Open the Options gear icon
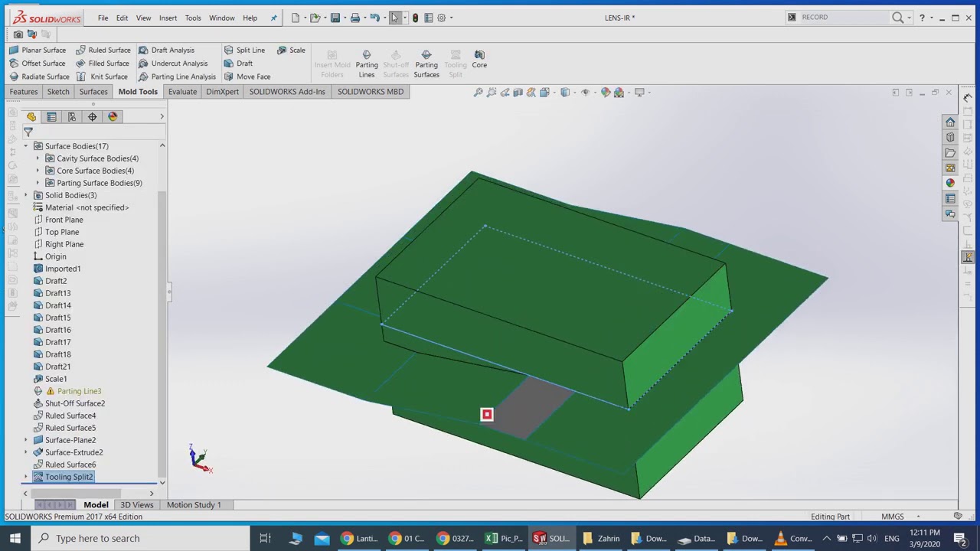 (x=442, y=18)
